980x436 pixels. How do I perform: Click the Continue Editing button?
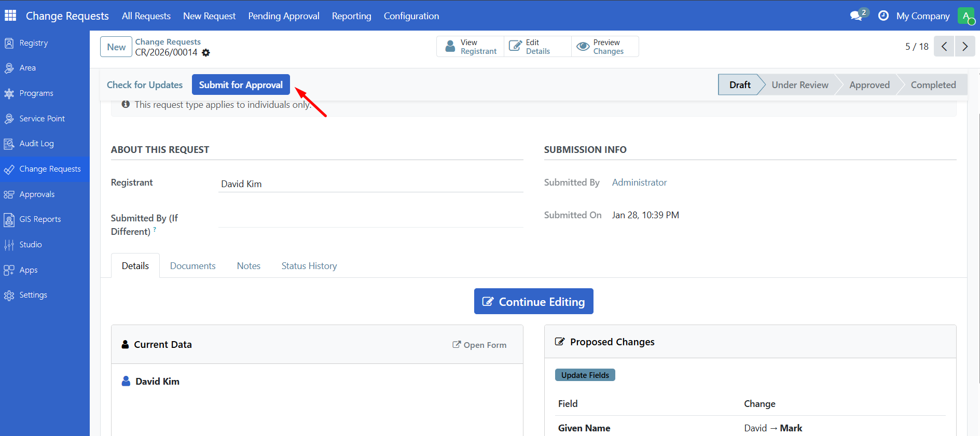tap(533, 302)
